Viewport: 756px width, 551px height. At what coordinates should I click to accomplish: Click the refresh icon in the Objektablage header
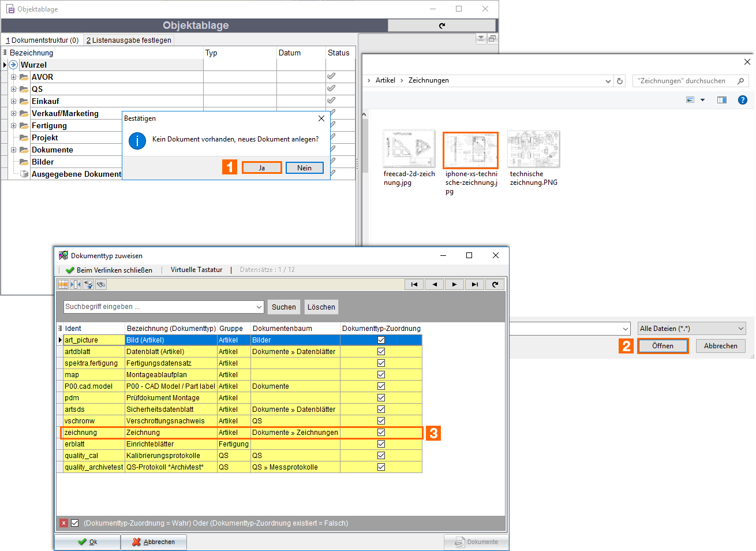tap(442, 25)
